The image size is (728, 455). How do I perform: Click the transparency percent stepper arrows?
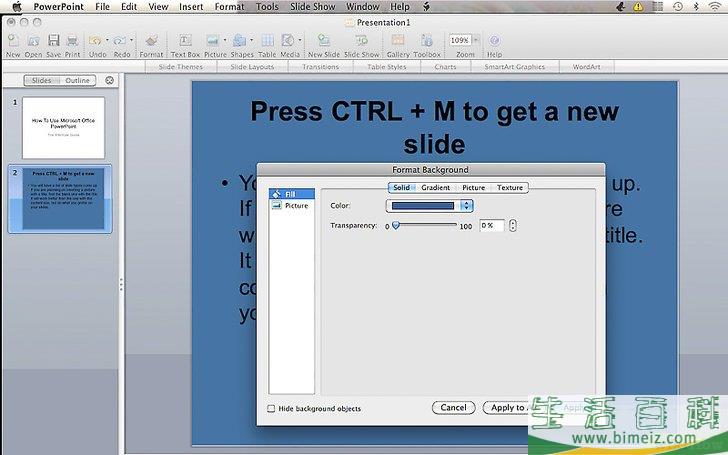(x=513, y=226)
